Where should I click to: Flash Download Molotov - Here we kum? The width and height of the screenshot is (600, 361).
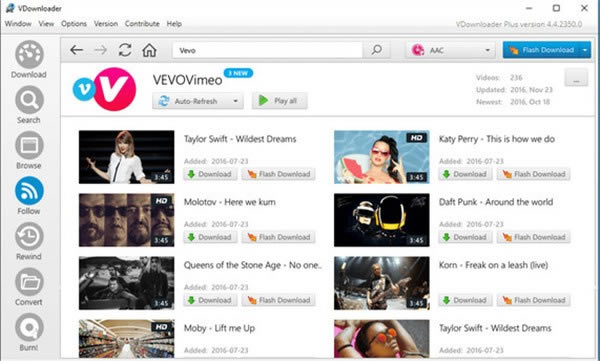coord(279,237)
